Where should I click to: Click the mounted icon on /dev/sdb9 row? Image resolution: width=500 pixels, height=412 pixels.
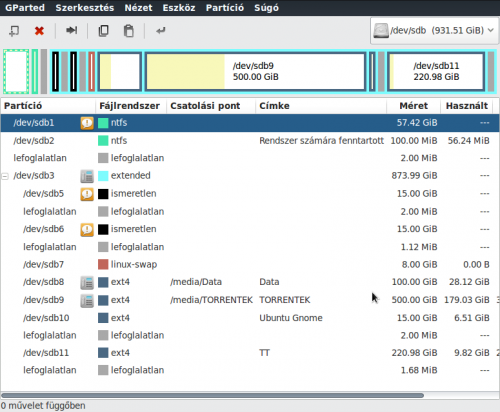(87, 301)
